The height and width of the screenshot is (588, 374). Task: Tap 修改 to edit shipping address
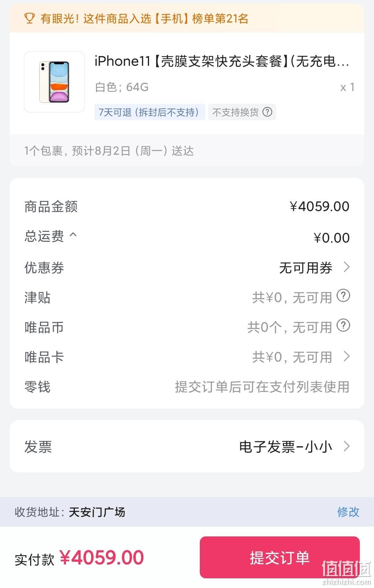point(348,512)
